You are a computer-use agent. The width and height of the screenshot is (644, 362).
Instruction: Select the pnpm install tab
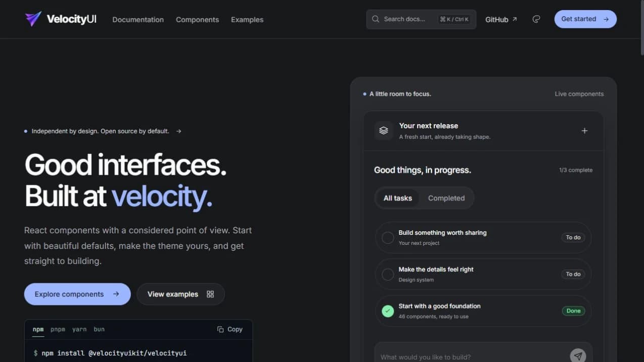(58, 329)
